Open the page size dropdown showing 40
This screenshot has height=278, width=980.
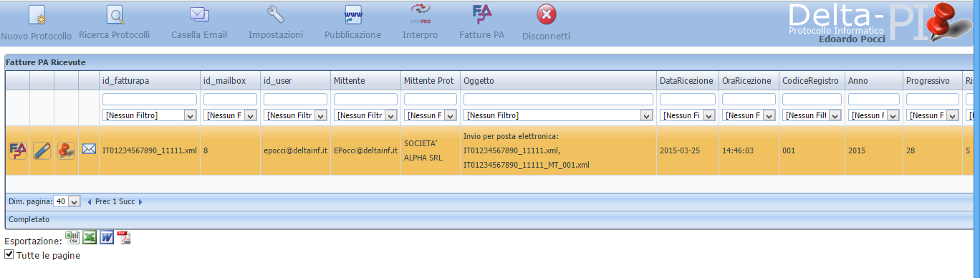[67, 201]
